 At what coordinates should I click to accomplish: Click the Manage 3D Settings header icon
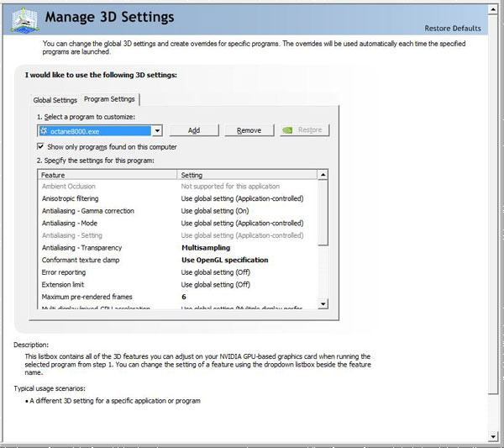24,20
